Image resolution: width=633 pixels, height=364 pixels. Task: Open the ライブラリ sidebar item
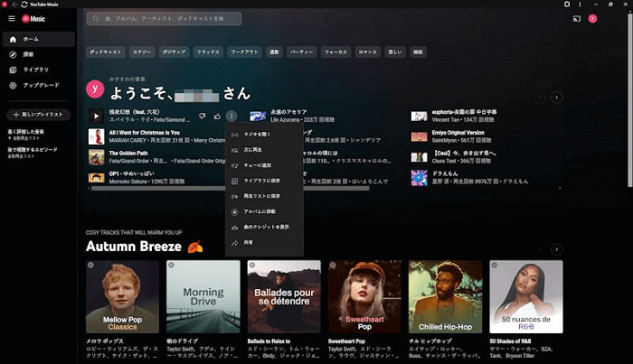pyautogui.click(x=38, y=70)
